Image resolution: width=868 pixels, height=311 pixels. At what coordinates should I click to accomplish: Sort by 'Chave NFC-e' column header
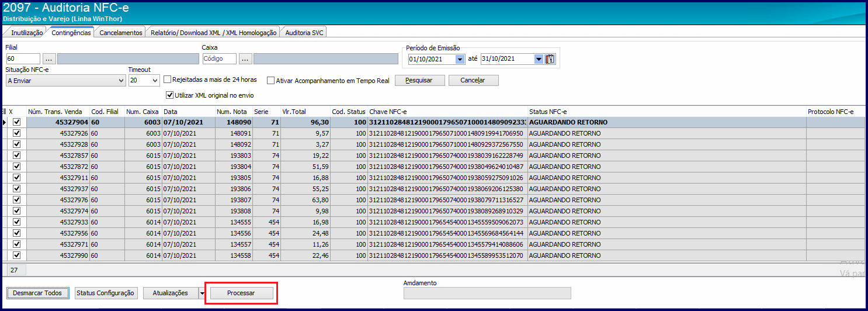coord(447,111)
